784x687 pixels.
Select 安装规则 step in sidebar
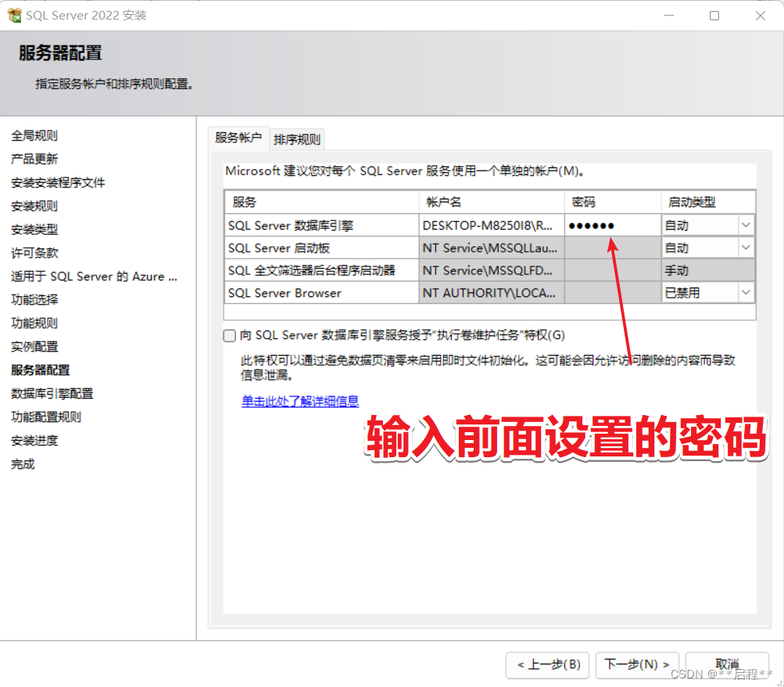(34, 206)
